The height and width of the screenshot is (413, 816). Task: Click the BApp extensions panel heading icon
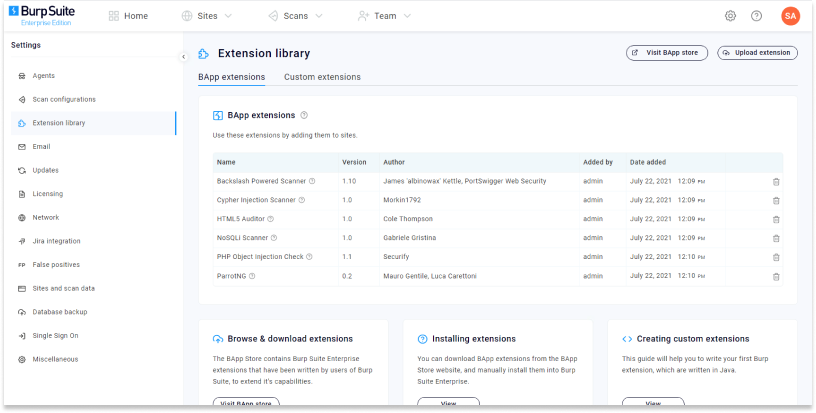click(x=218, y=115)
